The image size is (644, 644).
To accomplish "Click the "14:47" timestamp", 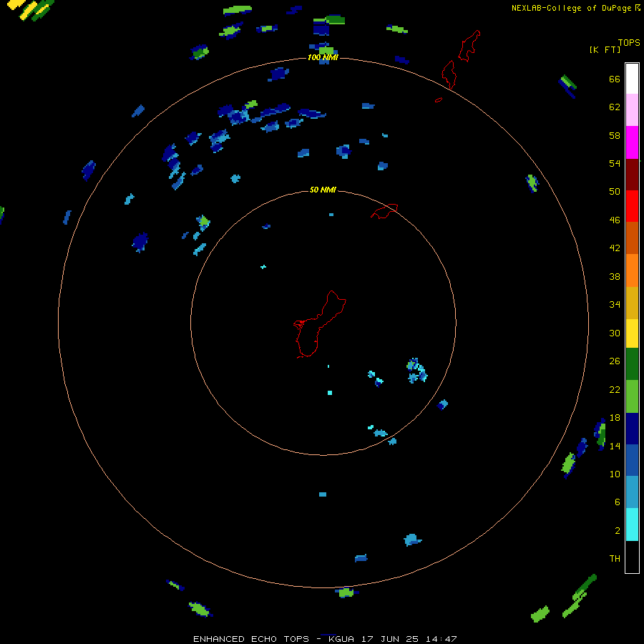I will 441,639.
